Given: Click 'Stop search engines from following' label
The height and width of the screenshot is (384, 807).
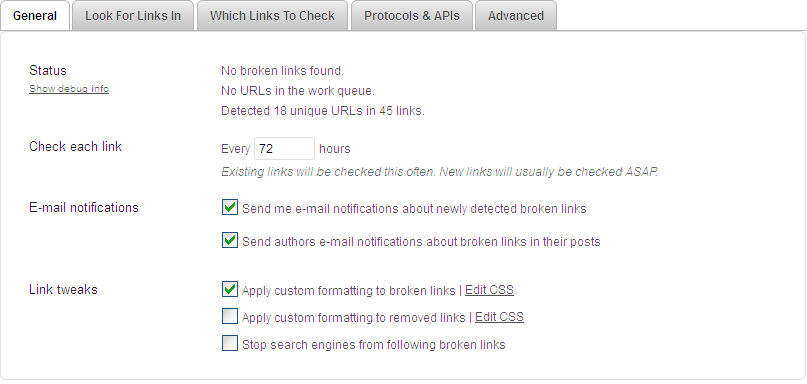Looking at the screenshot, I should 374,345.
